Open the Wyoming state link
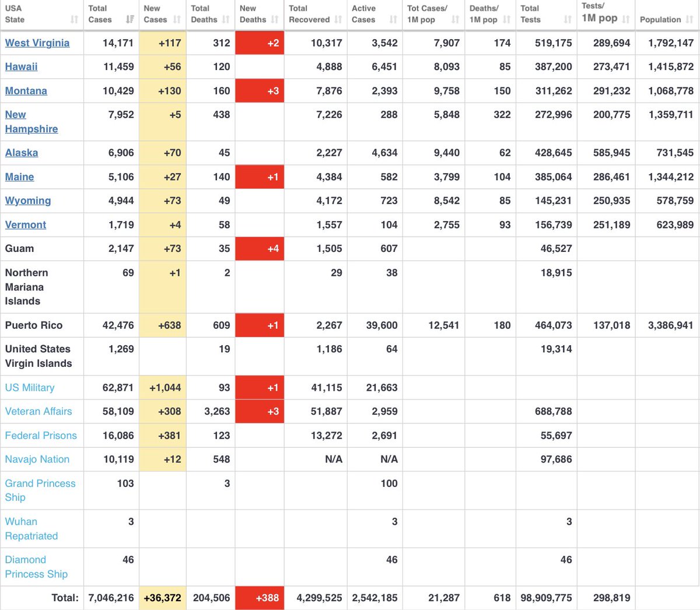Screen dimensions: 700x610 [x=28, y=200]
